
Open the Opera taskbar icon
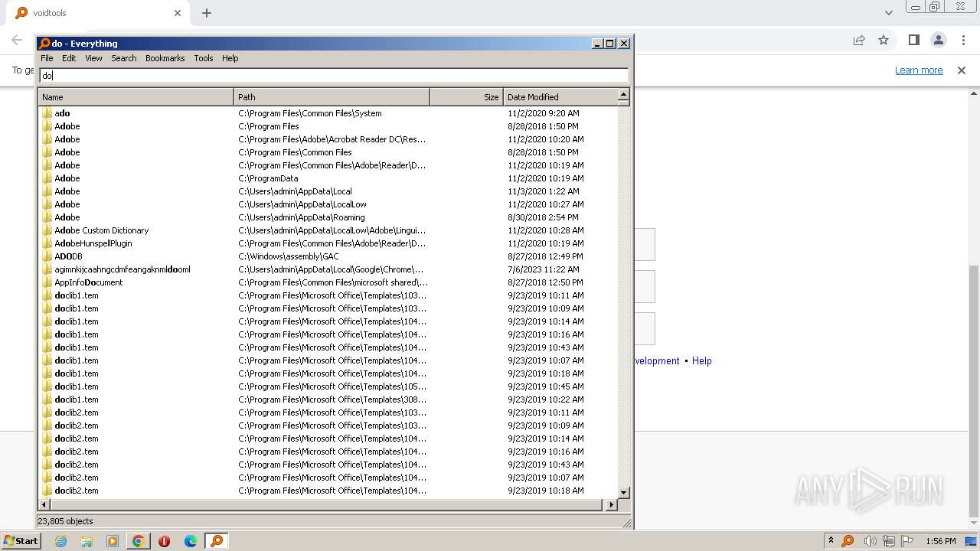(165, 541)
